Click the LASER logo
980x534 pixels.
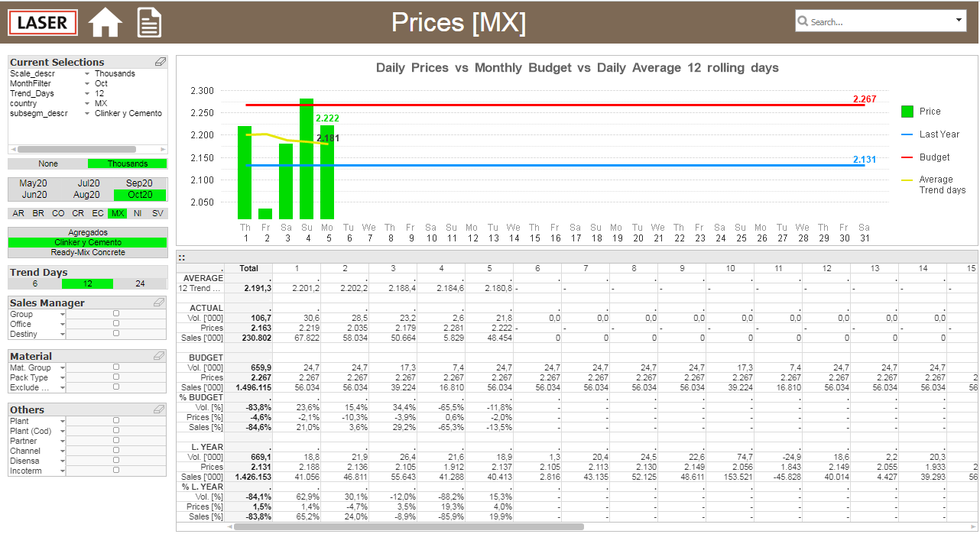(x=43, y=22)
